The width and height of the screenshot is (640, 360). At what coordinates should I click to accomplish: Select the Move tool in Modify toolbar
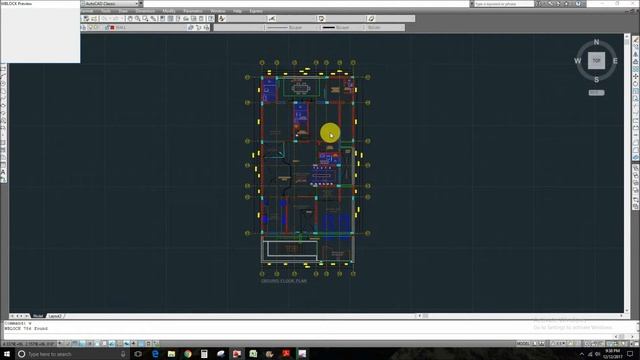coord(636,76)
